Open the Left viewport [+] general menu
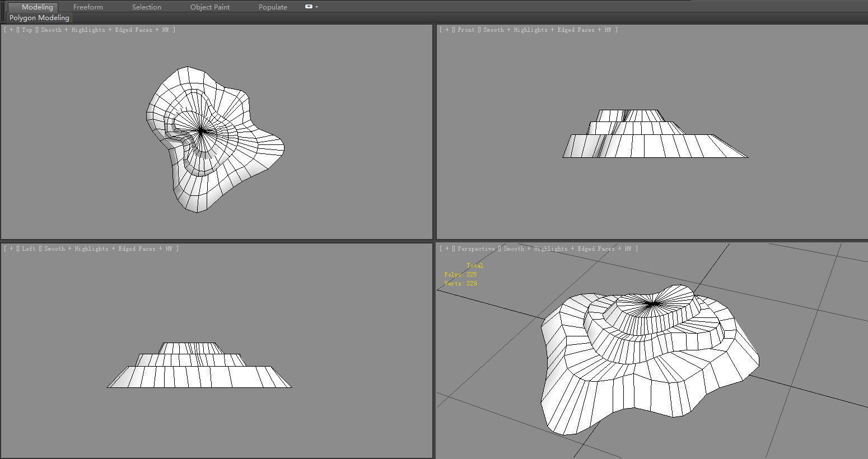 (11, 249)
